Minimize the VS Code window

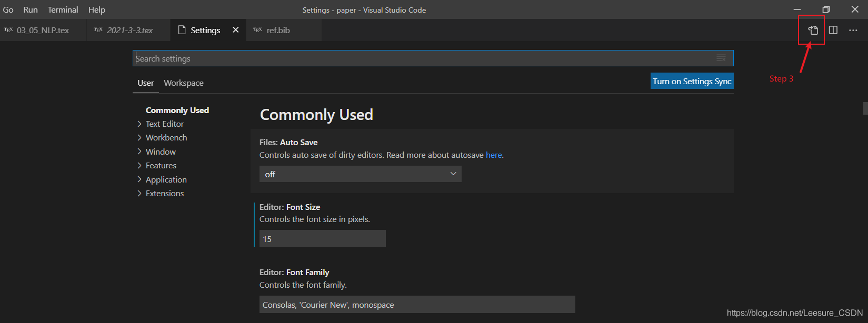[797, 9]
